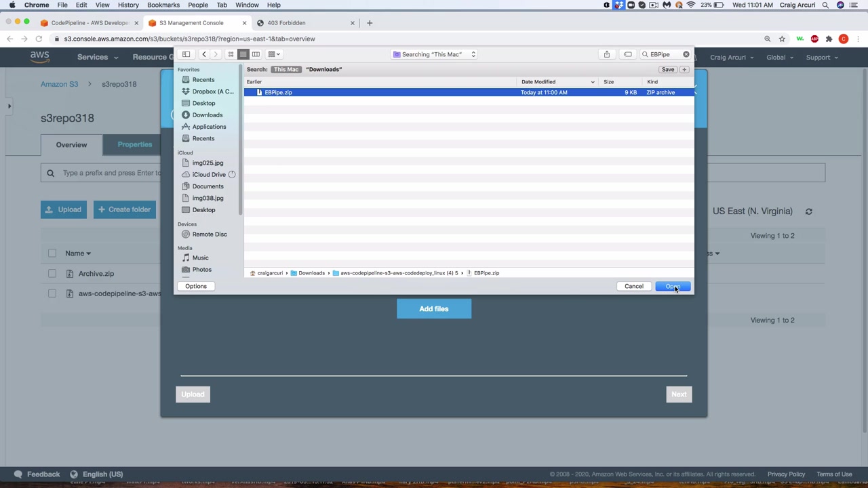Open the AWS Support dropdown
Image resolution: width=868 pixels, height=488 pixels.
[x=822, y=57]
